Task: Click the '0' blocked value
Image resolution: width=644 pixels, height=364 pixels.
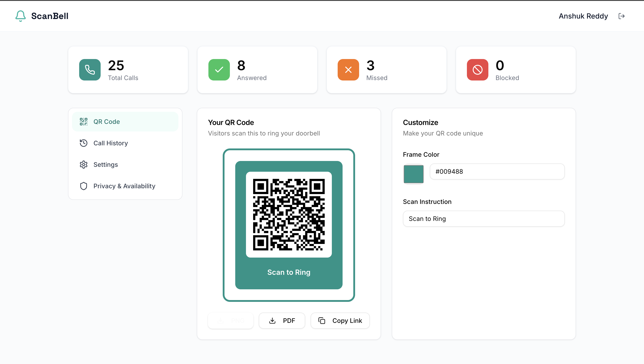Action: click(500, 66)
